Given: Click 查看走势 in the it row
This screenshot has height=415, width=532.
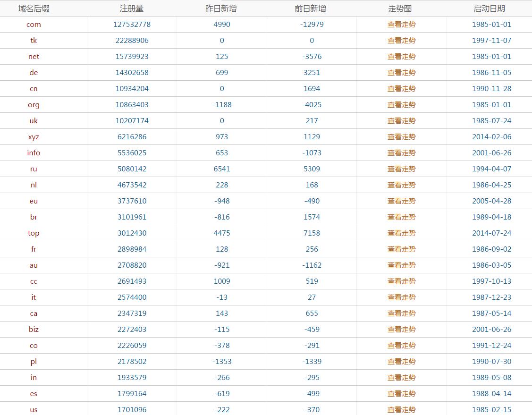Looking at the screenshot, I should pos(401,297).
